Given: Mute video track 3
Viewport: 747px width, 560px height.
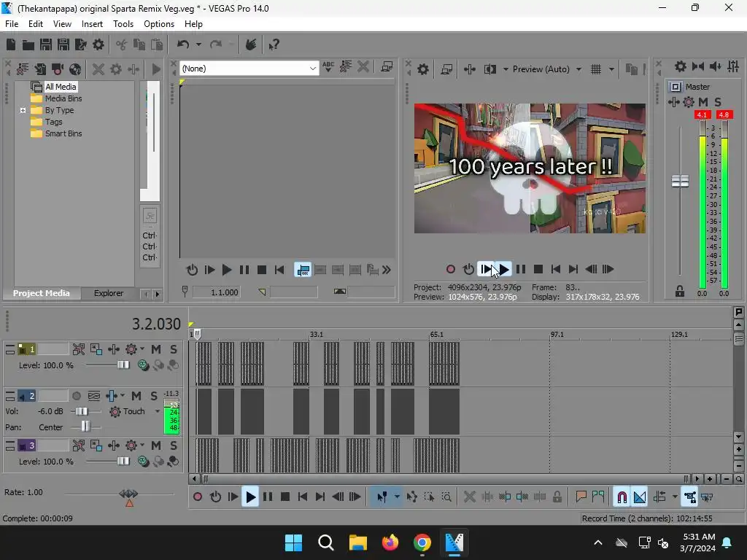Looking at the screenshot, I should (x=156, y=446).
